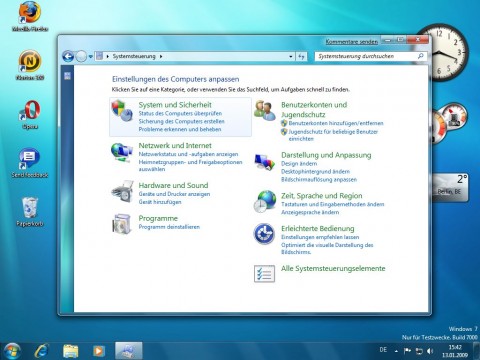Click Probleme erkennen und beheben
This screenshot has height=360, width=480.
pyautogui.click(x=180, y=129)
